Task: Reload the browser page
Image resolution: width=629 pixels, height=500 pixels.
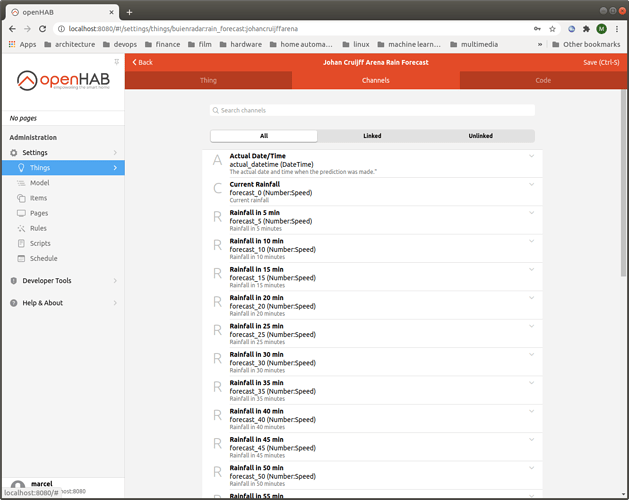Action: pyautogui.click(x=43, y=29)
